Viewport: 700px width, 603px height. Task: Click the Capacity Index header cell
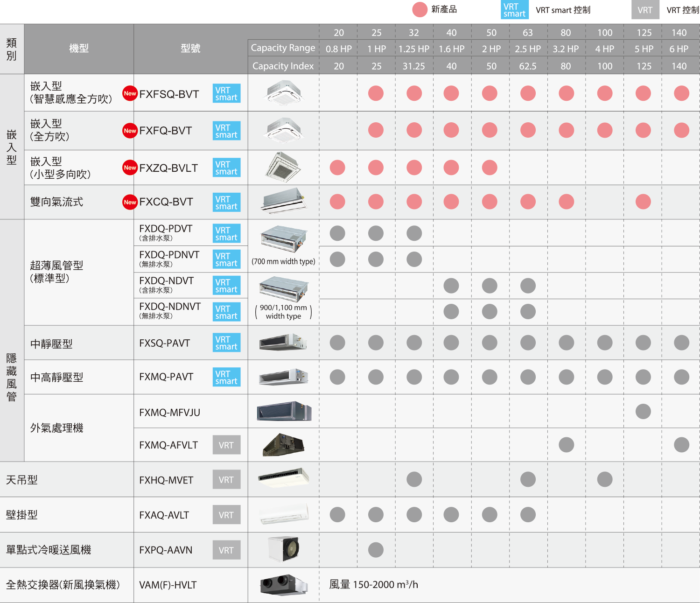283,66
